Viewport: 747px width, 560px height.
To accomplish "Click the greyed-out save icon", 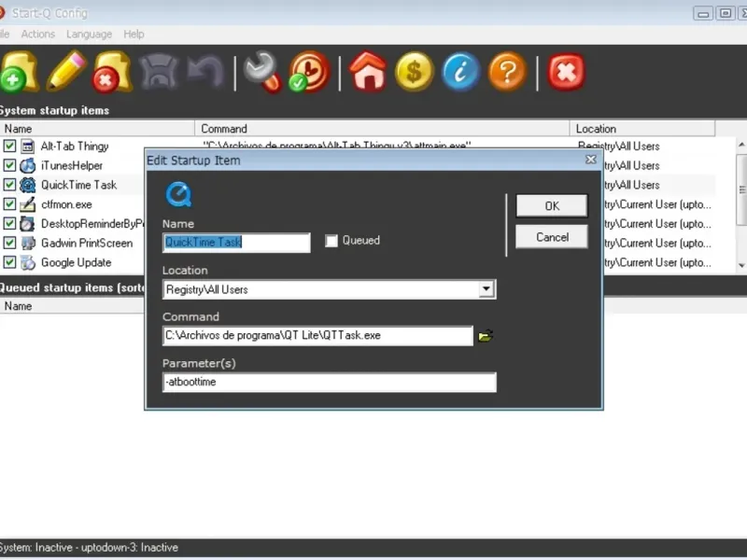I will (159, 72).
